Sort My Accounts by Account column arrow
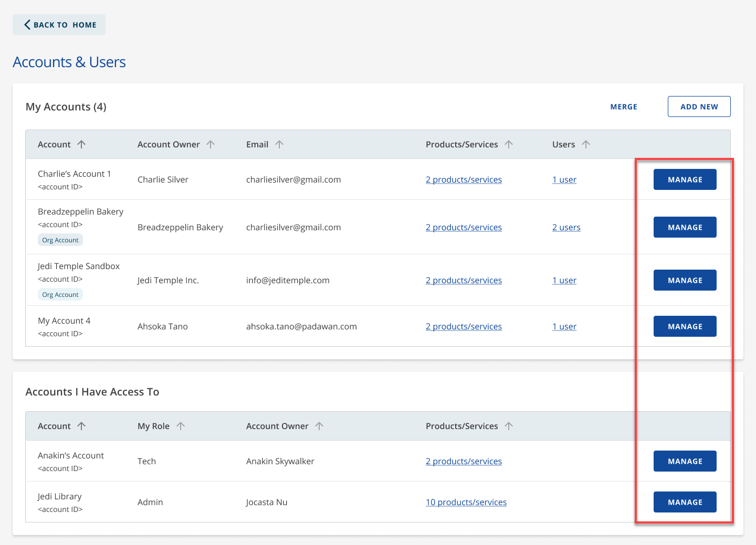 [81, 144]
